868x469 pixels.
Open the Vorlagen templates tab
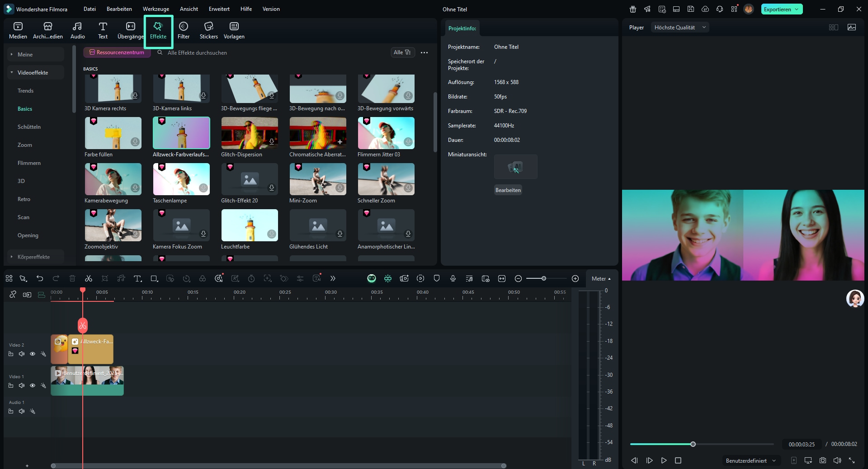(234, 30)
